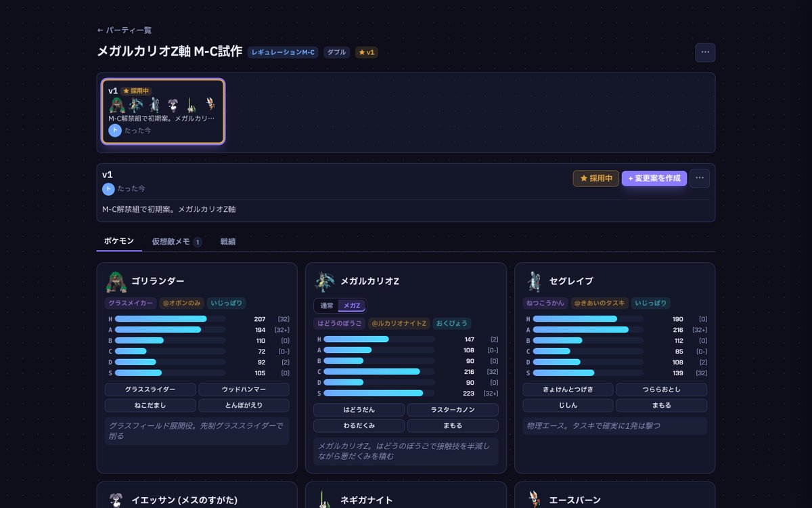Select the グラススライダー move

click(150, 389)
